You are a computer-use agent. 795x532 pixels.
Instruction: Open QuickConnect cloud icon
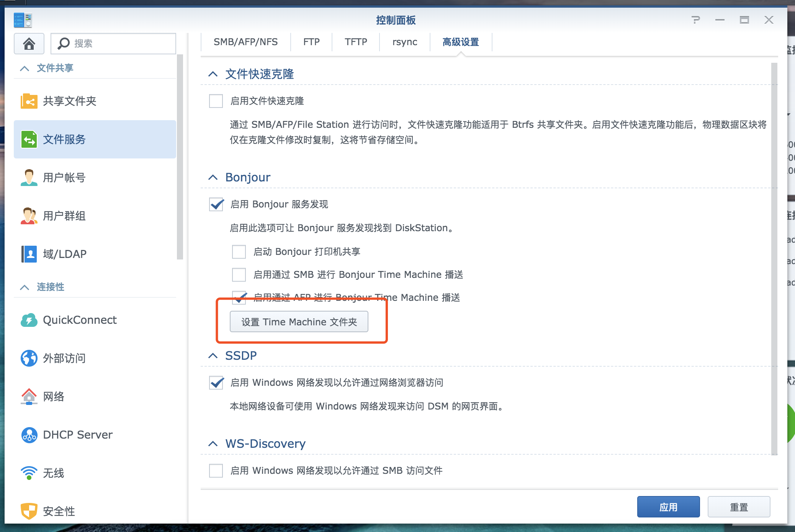[x=29, y=320]
